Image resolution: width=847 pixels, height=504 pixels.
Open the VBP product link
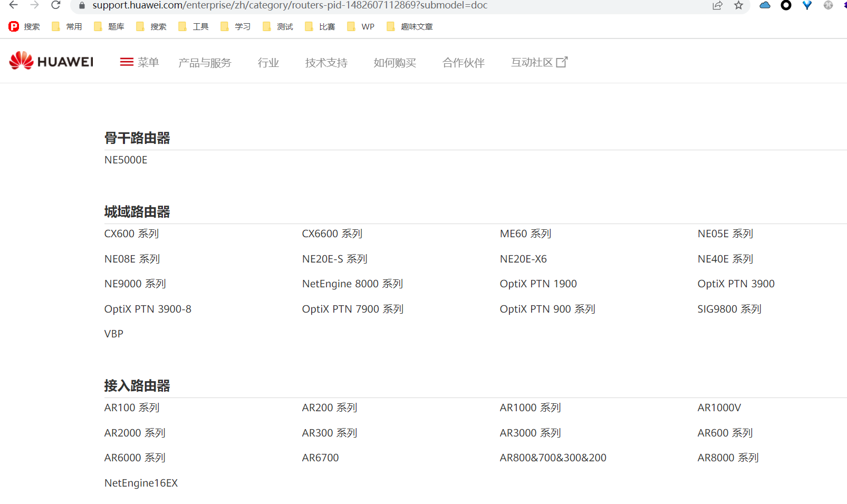click(x=114, y=334)
